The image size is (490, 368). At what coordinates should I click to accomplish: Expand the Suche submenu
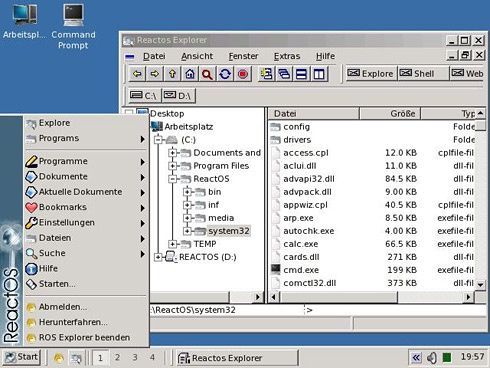pos(86,253)
